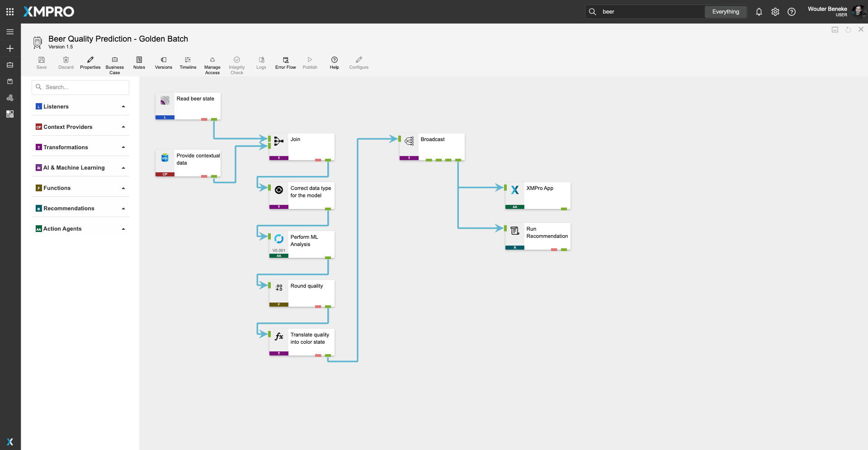Open the Help toolbar item
This screenshot has height=450, width=868.
tap(334, 62)
